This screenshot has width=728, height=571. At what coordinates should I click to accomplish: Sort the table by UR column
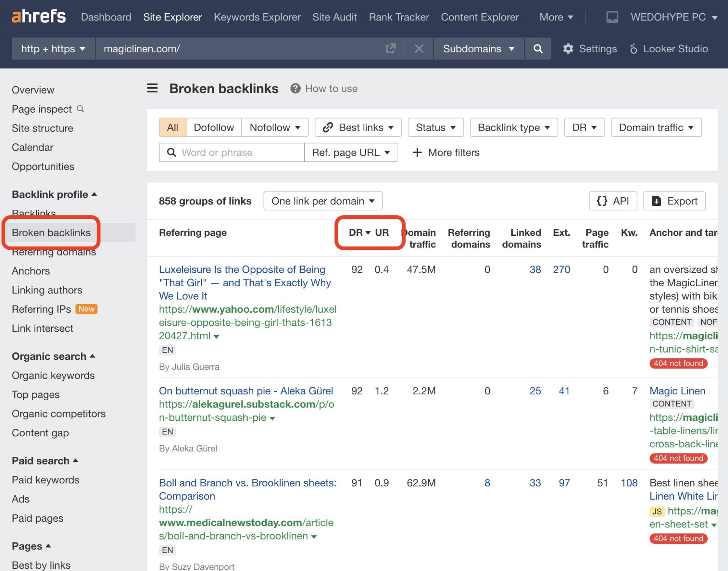[x=382, y=232]
